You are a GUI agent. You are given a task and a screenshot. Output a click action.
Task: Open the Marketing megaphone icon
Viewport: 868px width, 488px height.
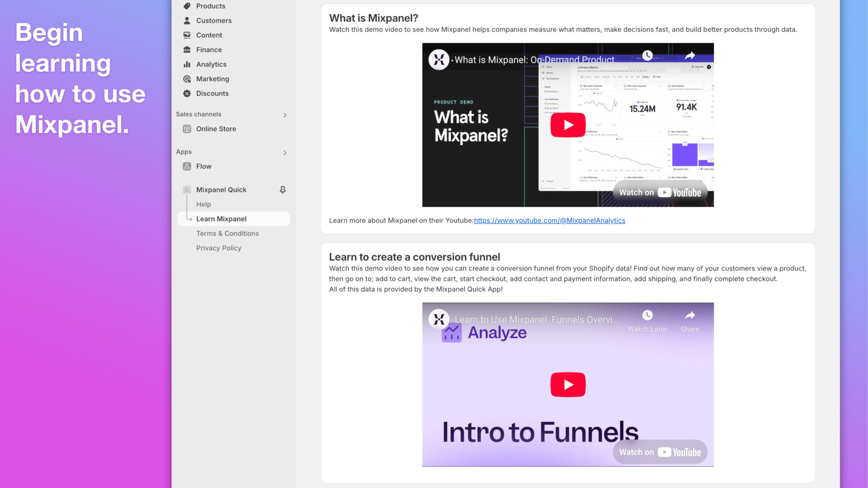(x=187, y=79)
